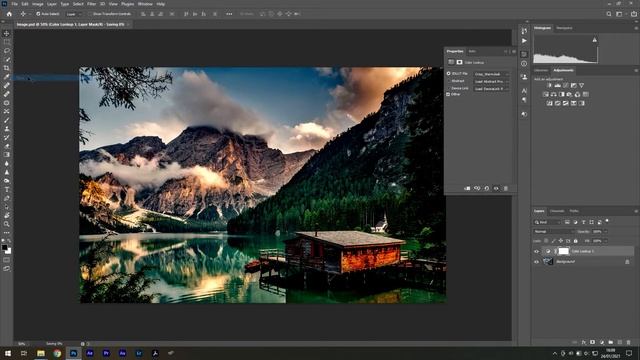Open the Load Abstract Profile dropdown
Screen dimensions: 640x360
point(492,81)
